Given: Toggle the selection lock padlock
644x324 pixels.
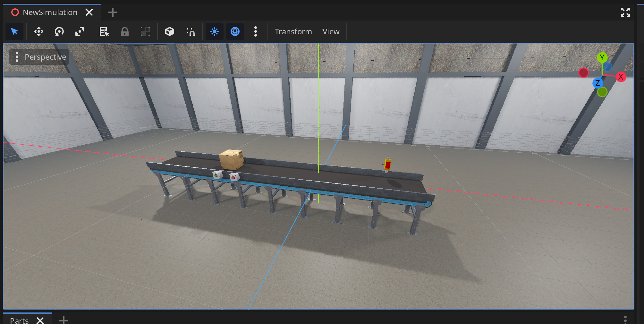Looking at the screenshot, I should pos(125,31).
